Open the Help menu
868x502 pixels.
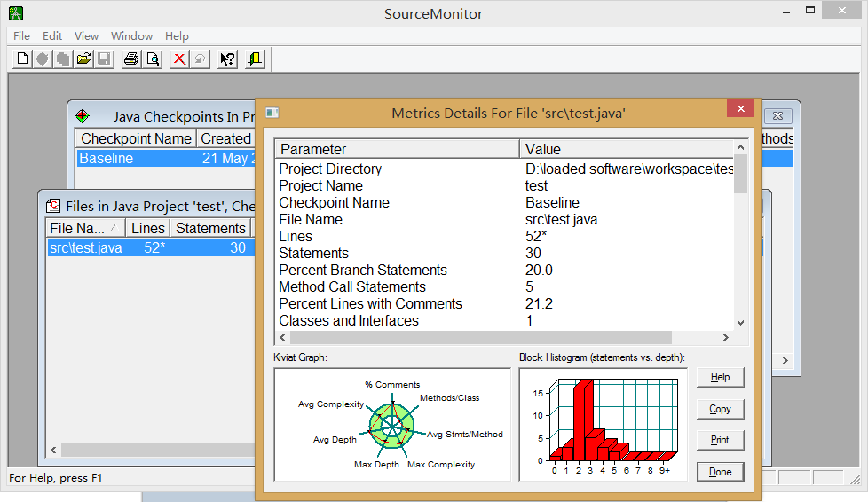(x=177, y=36)
